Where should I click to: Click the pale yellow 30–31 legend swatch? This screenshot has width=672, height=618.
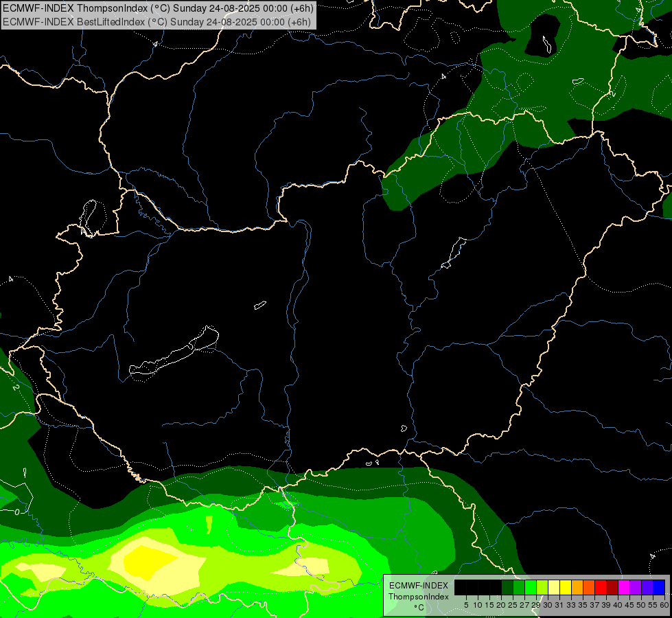point(554,588)
